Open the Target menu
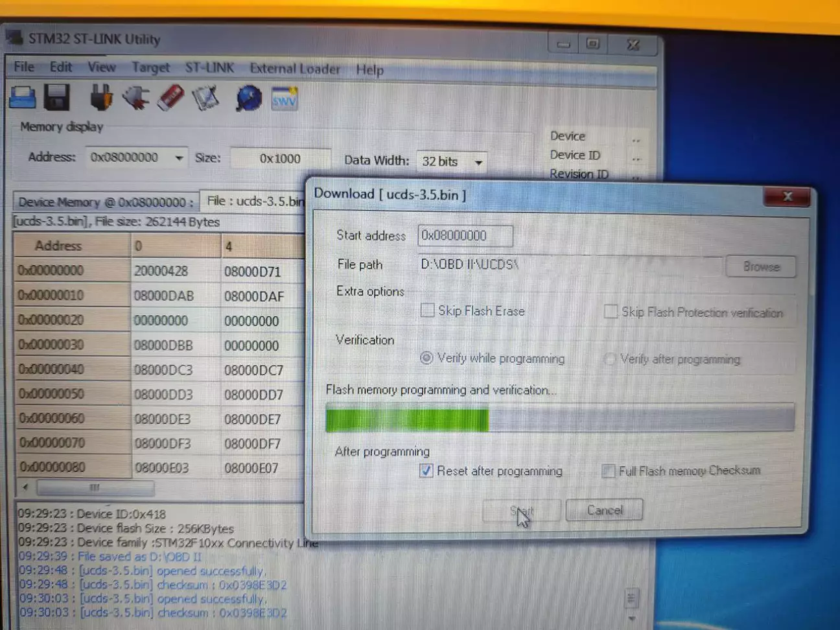 (x=150, y=67)
